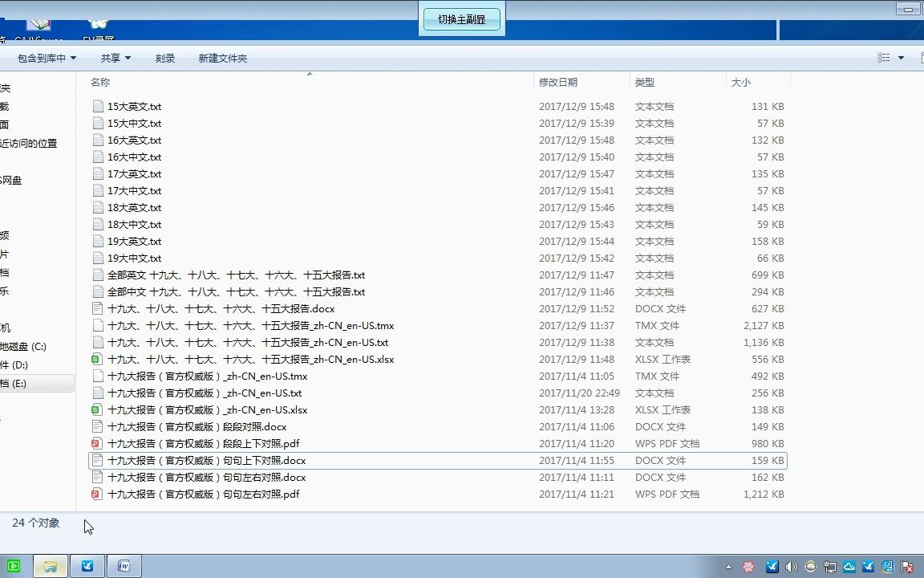
Task: Open the input method language icon in the tray
Action: tap(888, 566)
